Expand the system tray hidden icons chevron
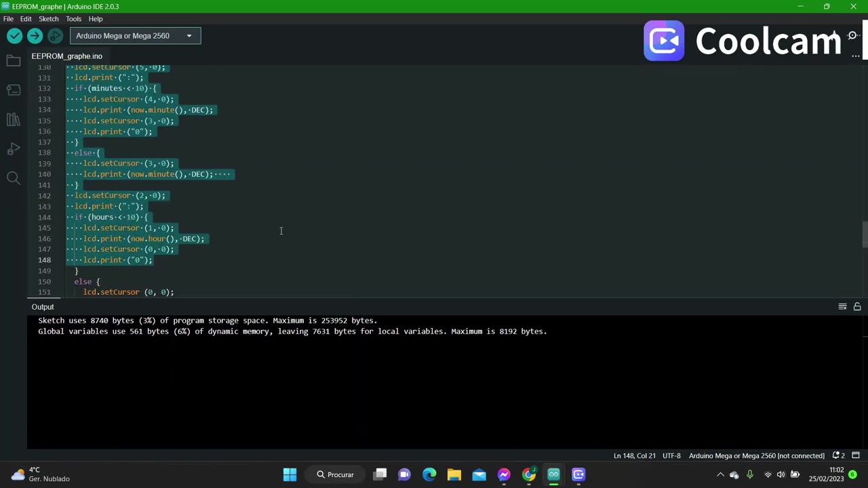Image resolution: width=868 pixels, height=488 pixels. coord(720,474)
